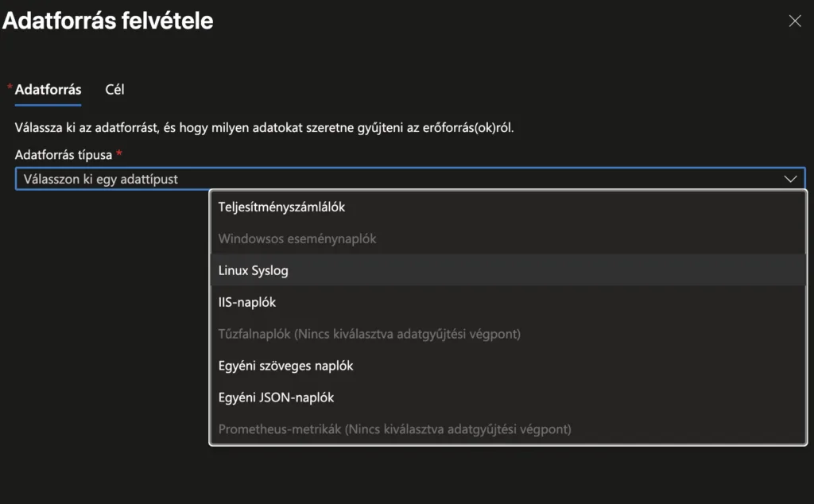
Task: Click the 'Adatforrás felvétele' panel title
Action: [108, 21]
